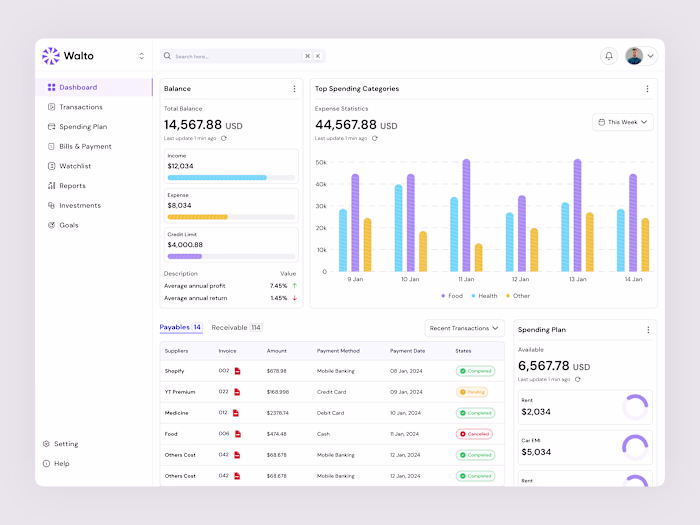
Task: Click the Goals sidebar icon
Action: (51, 225)
